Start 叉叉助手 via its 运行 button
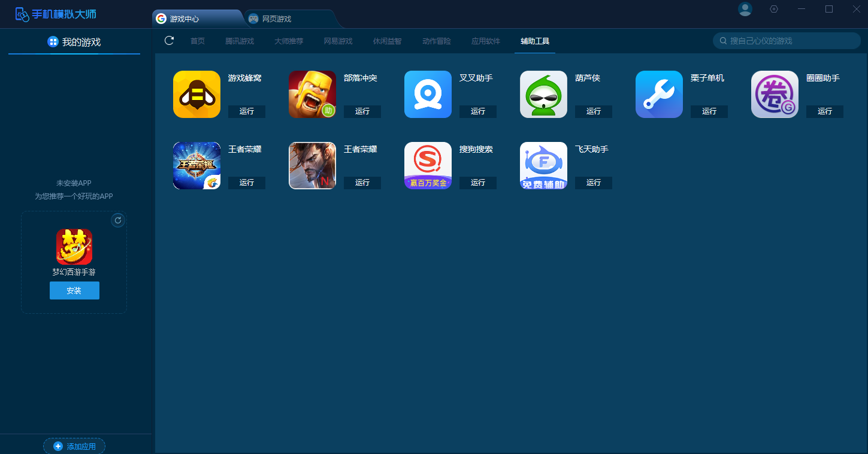Viewport: 868px width, 454px height. coord(478,111)
